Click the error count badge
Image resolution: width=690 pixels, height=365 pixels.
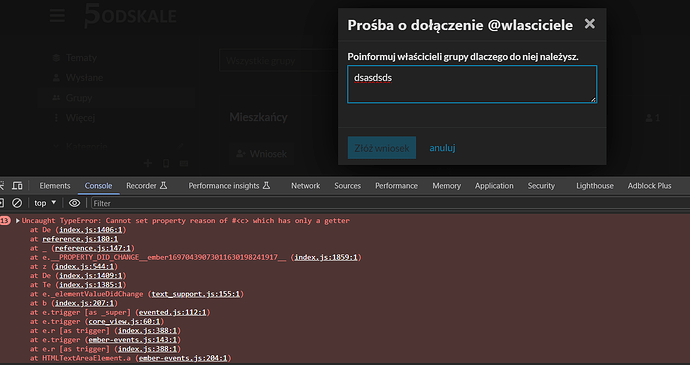4,221
